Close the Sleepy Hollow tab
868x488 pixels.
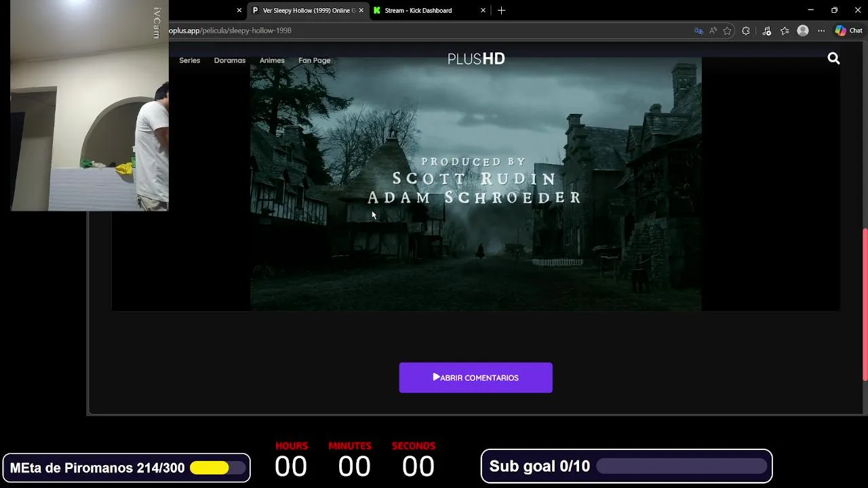361,11
